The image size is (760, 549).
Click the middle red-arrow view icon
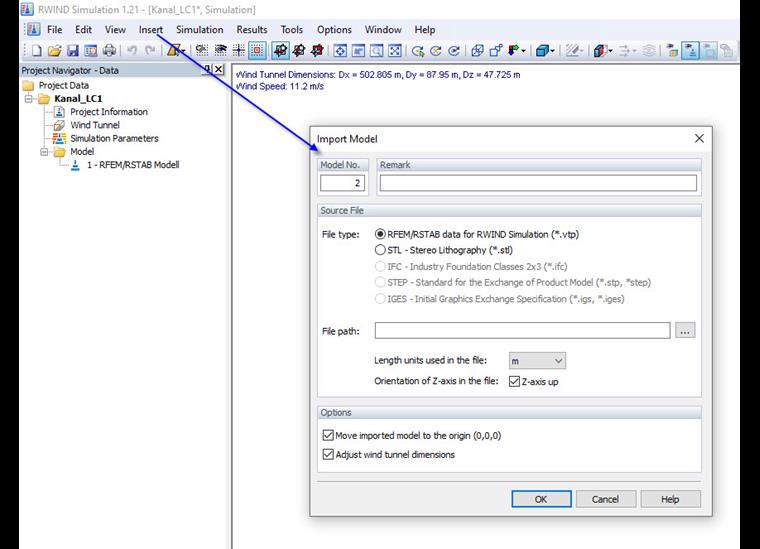click(299, 50)
